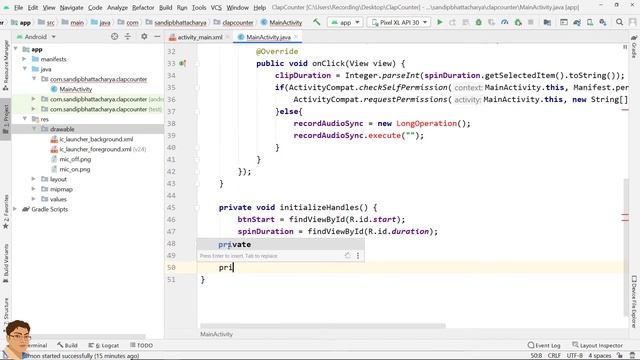Collapse the res folder node

pos(25,119)
